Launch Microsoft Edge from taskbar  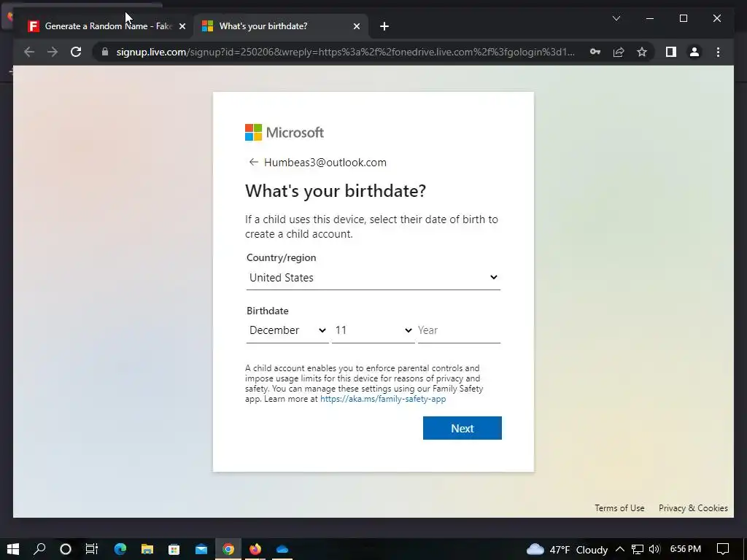(120, 549)
